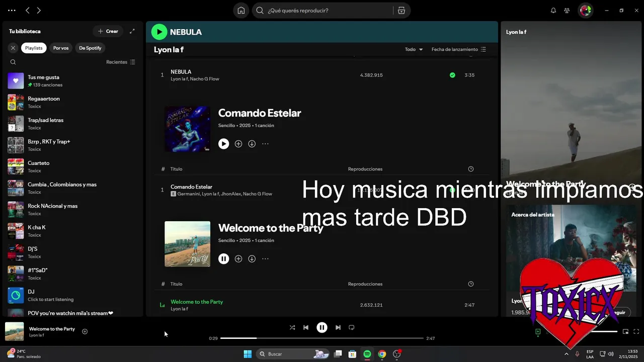Download Welcome to the Party single
The height and width of the screenshot is (362, 644).
pos(252,259)
